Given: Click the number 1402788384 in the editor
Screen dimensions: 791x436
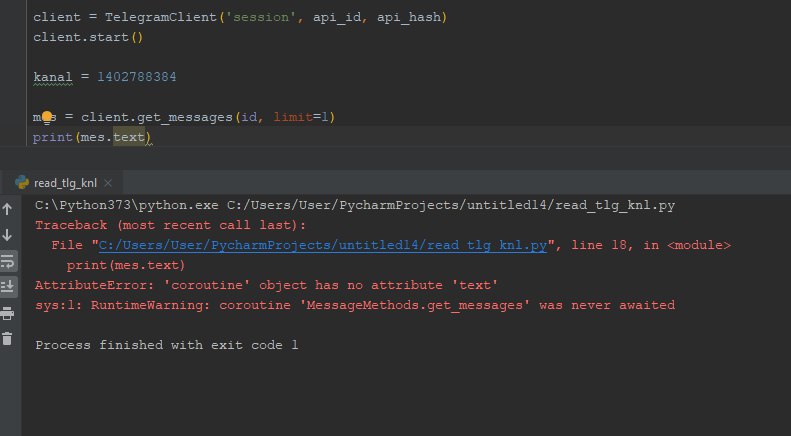Looking at the screenshot, I should point(137,77).
